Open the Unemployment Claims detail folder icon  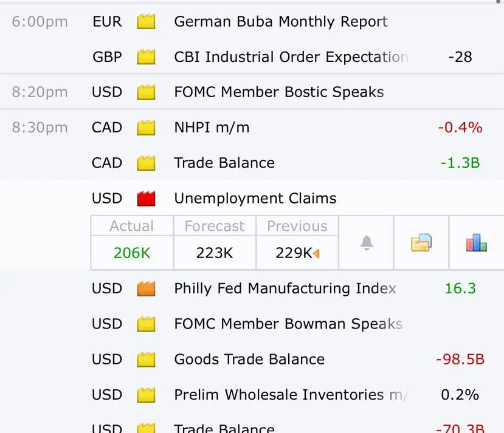pyautogui.click(x=421, y=243)
